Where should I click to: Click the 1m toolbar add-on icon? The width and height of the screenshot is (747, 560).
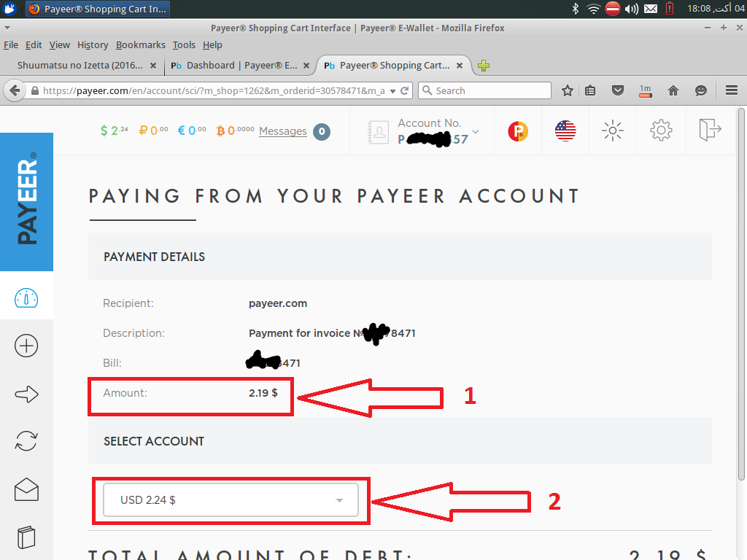tap(646, 90)
